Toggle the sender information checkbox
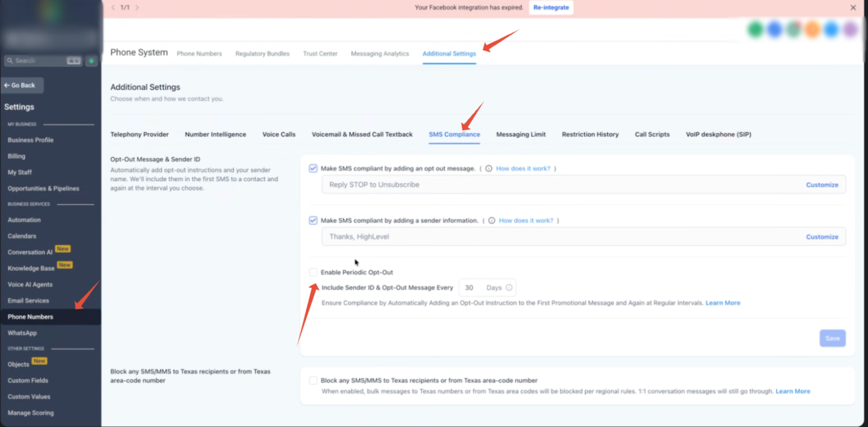 [x=313, y=220]
